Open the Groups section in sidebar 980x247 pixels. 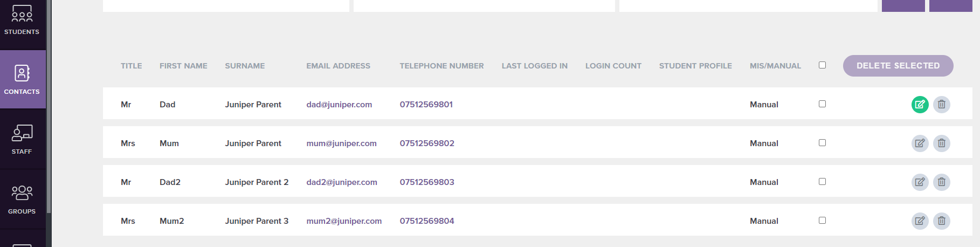click(x=22, y=199)
